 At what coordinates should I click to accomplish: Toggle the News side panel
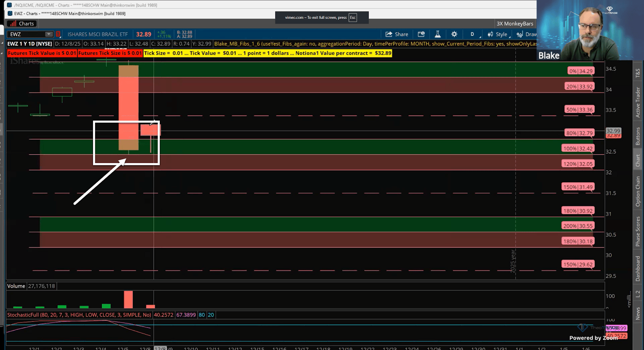(x=638, y=314)
